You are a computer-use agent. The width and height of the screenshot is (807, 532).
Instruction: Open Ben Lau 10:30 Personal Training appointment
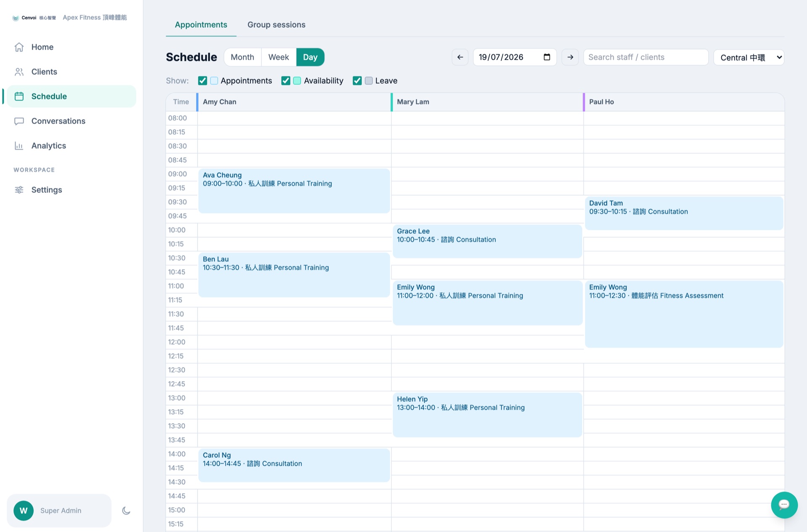pos(294,275)
